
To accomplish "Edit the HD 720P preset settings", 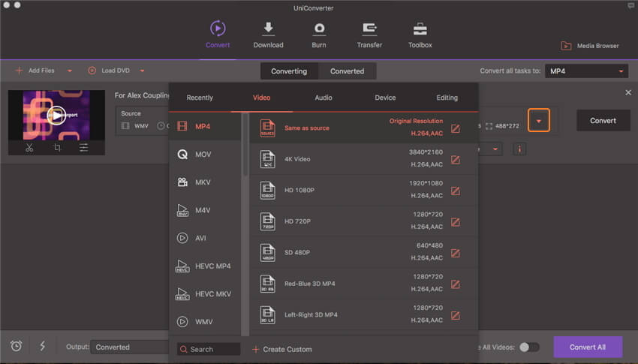I will [456, 222].
